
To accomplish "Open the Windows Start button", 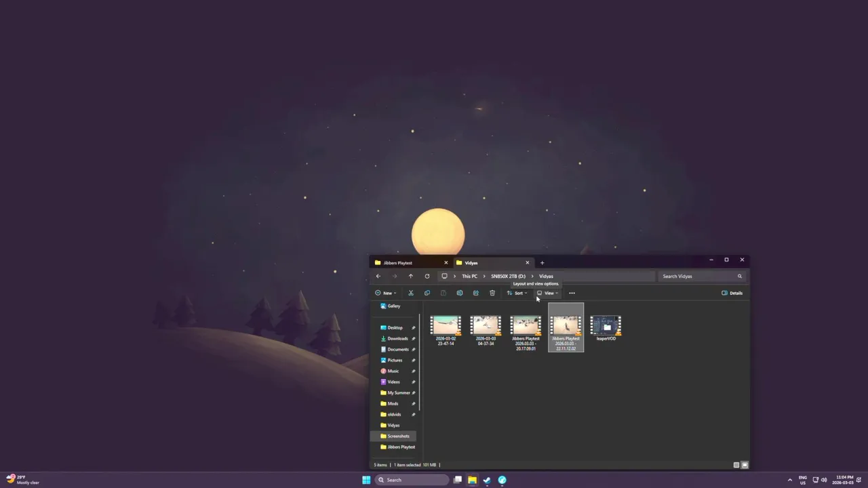I will pyautogui.click(x=366, y=480).
